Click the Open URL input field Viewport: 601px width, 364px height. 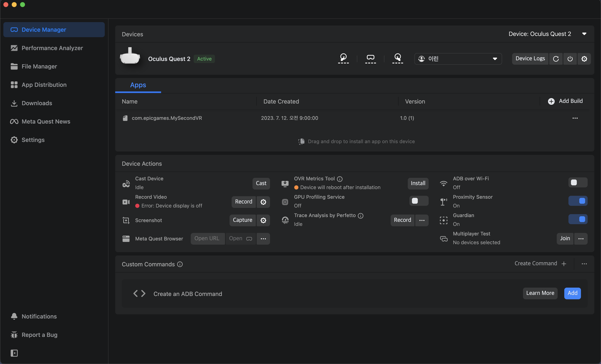[x=207, y=239]
